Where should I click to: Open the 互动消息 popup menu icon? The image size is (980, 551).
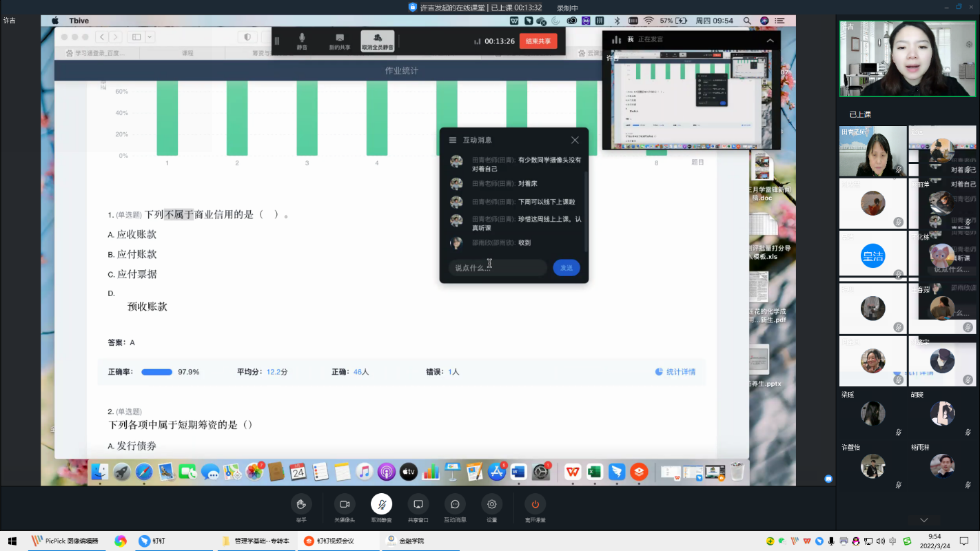click(x=453, y=140)
